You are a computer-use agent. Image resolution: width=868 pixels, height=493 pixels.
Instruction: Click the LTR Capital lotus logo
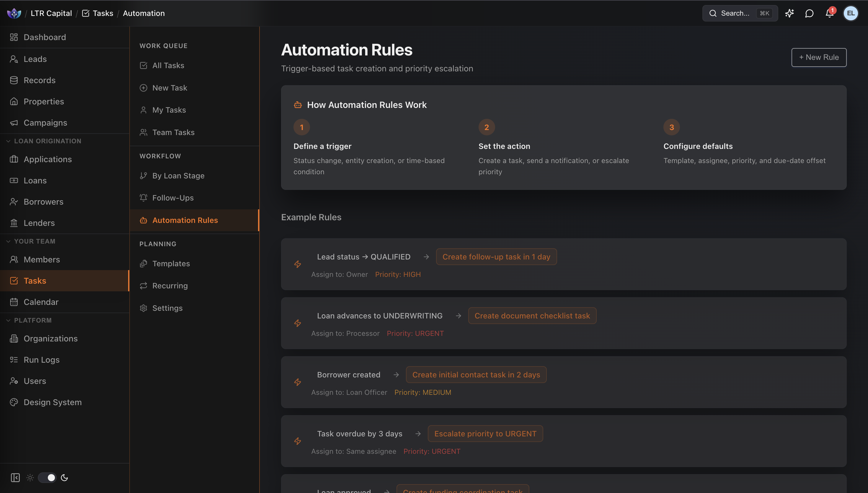coord(14,13)
